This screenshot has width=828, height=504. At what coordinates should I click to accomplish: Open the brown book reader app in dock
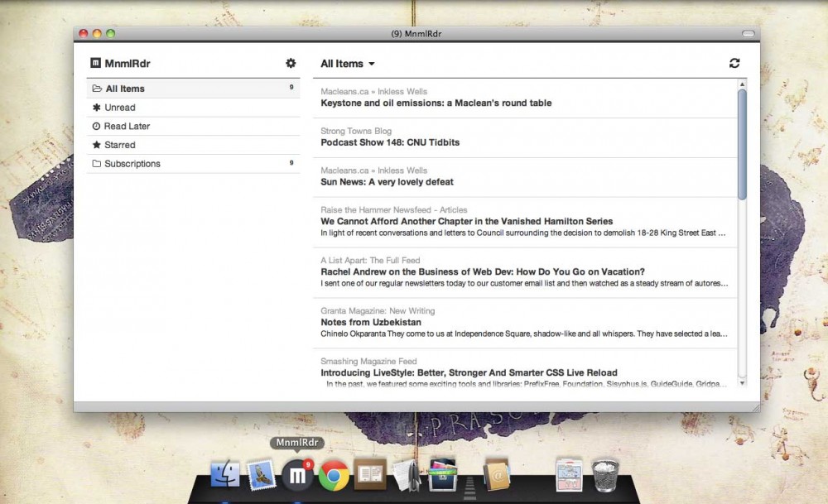click(x=370, y=474)
